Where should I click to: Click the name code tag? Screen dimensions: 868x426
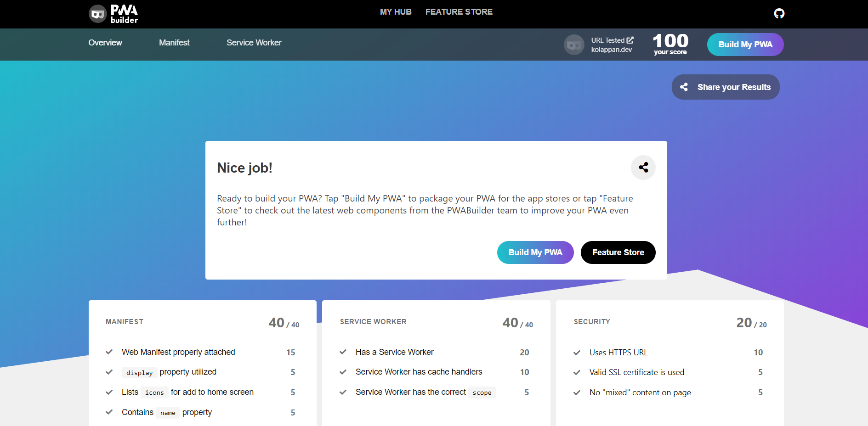point(168,413)
